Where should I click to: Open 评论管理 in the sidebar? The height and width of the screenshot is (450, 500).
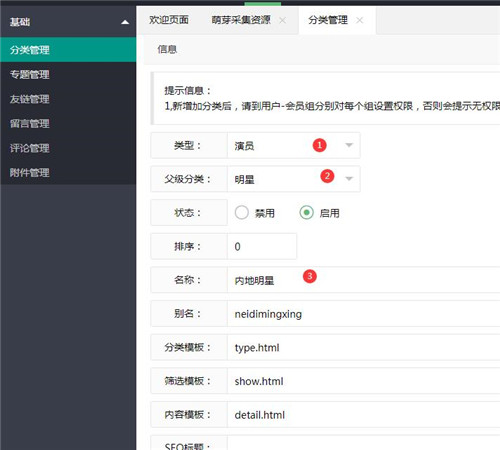tap(68, 148)
